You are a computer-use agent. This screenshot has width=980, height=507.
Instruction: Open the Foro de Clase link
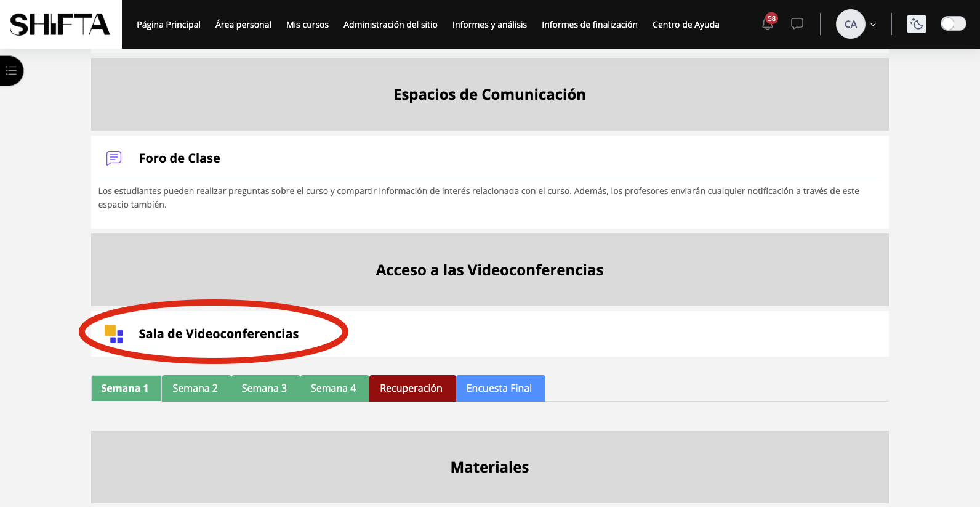[179, 158]
